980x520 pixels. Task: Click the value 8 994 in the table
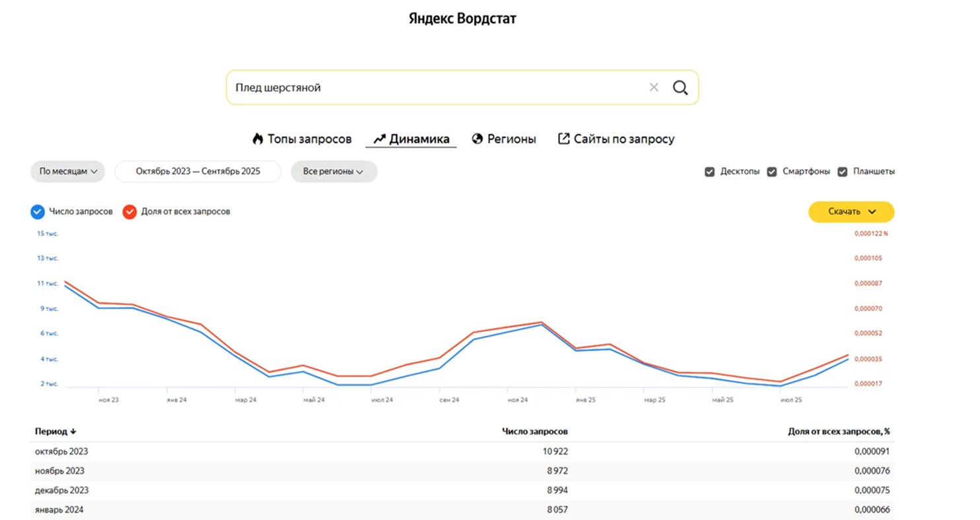tap(556, 490)
